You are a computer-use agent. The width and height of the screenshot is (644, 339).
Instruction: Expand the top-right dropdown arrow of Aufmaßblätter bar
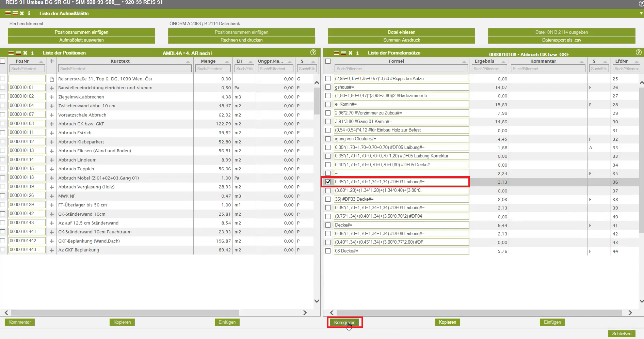pos(641,13)
